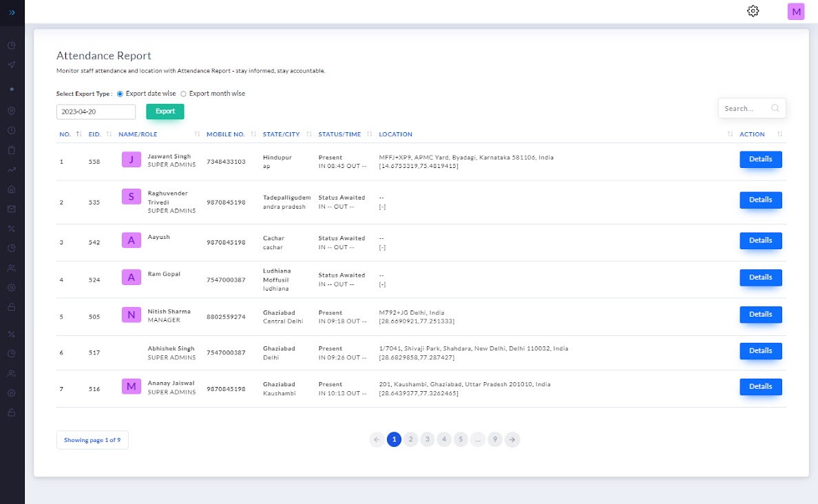818x504 pixels.
Task: Select the Export date wise option
Action: (x=120, y=94)
